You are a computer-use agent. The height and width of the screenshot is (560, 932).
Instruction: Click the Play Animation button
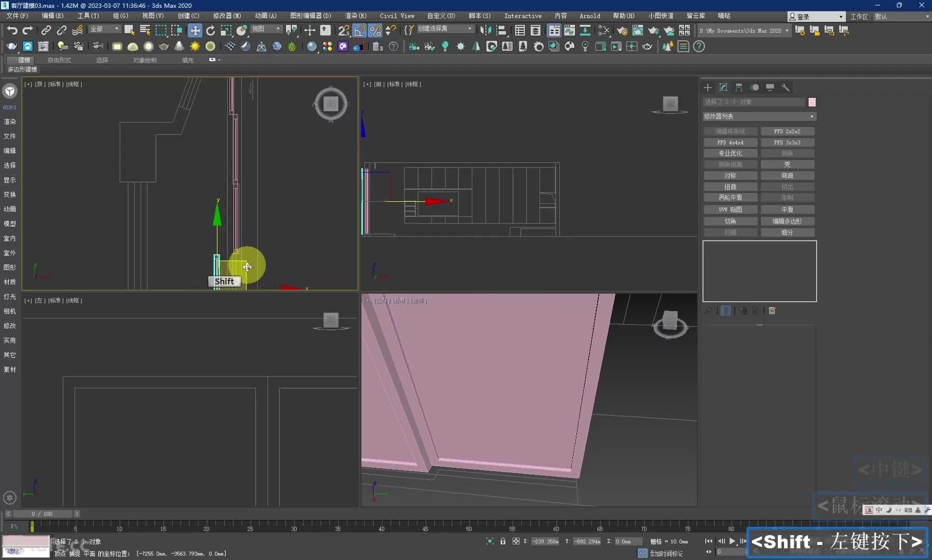[732, 541]
